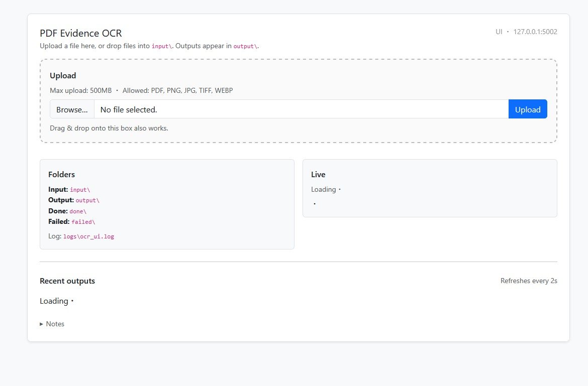
Task: Click the output\ path in Folders panel
Action: tap(87, 200)
